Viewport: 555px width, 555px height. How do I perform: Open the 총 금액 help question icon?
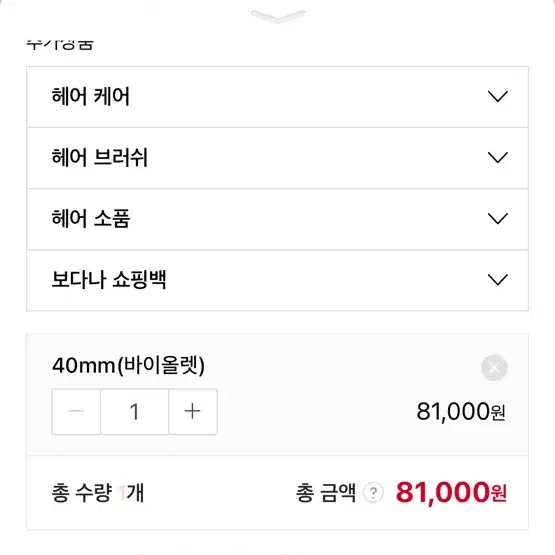[373, 493]
